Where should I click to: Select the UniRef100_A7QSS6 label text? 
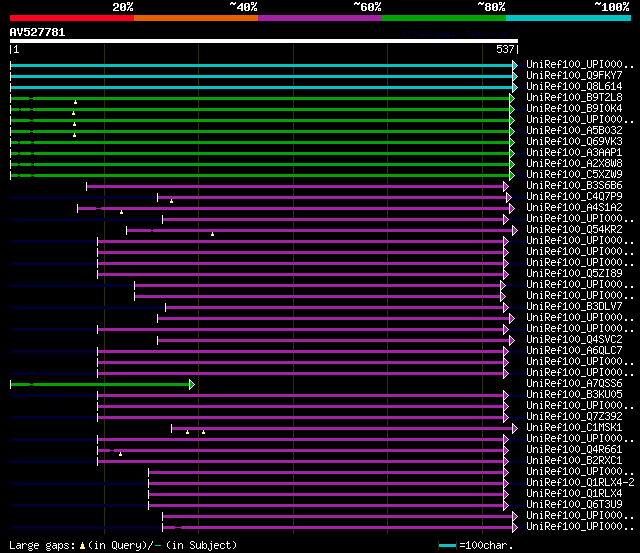click(x=574, y=384)
